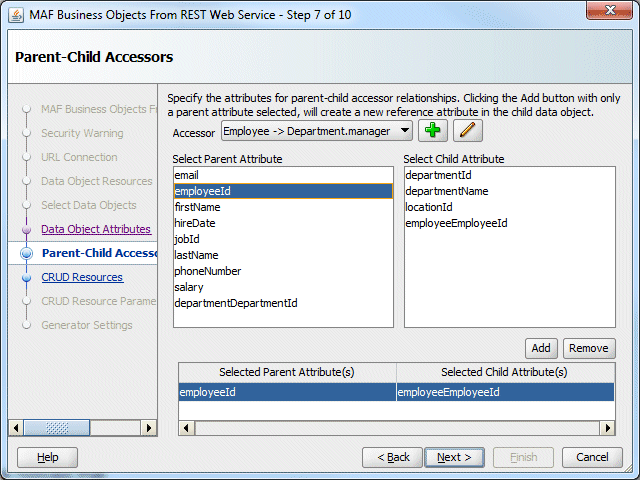Proceed with the Next button

click(x=454, y=457)
